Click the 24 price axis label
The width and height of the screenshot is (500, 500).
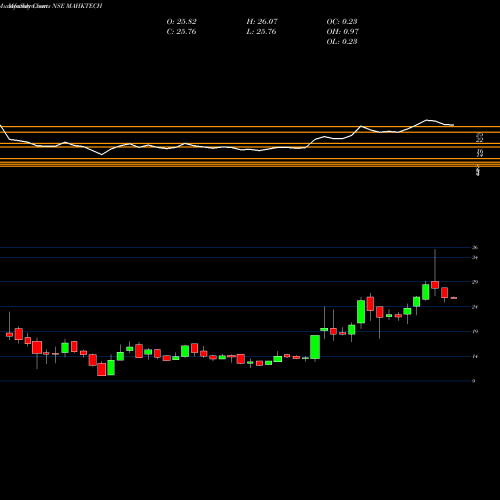(475, 307)
